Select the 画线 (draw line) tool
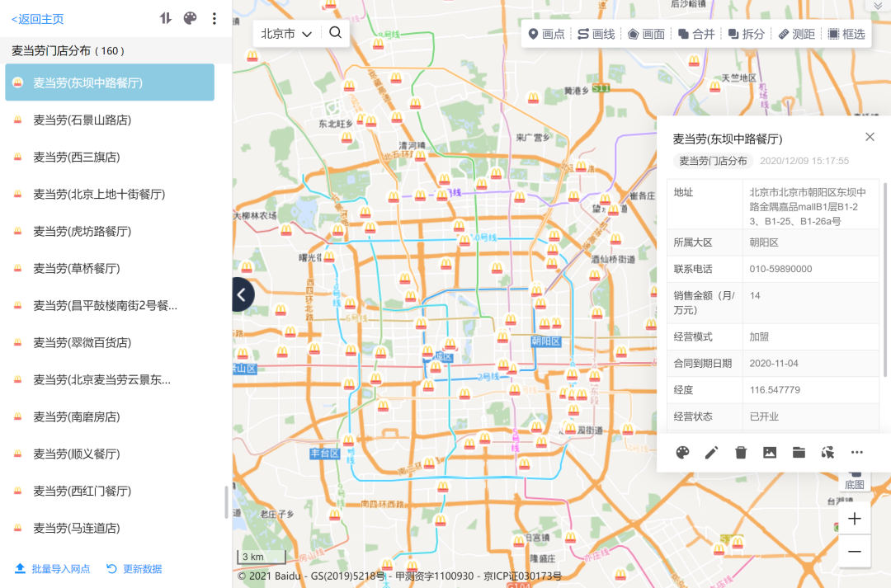Viewport: 891px width, 588px height. click(x=596, y=35)
